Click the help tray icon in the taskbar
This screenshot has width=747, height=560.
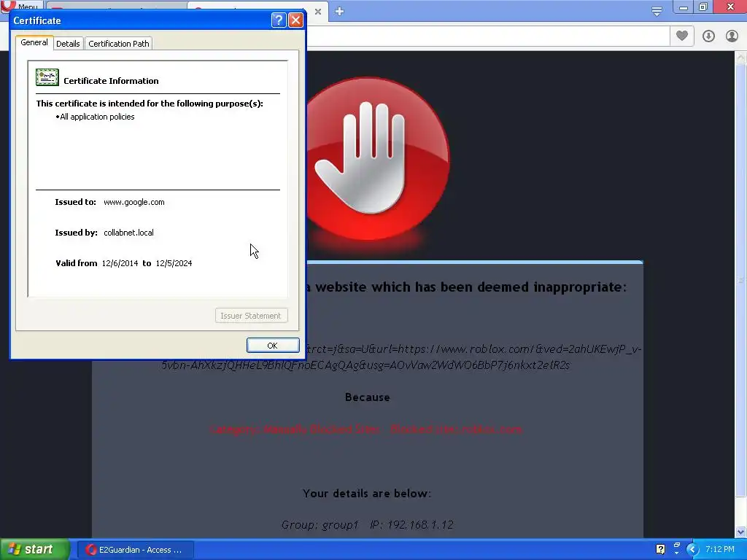pyautogui.click(x=660, y=550)
